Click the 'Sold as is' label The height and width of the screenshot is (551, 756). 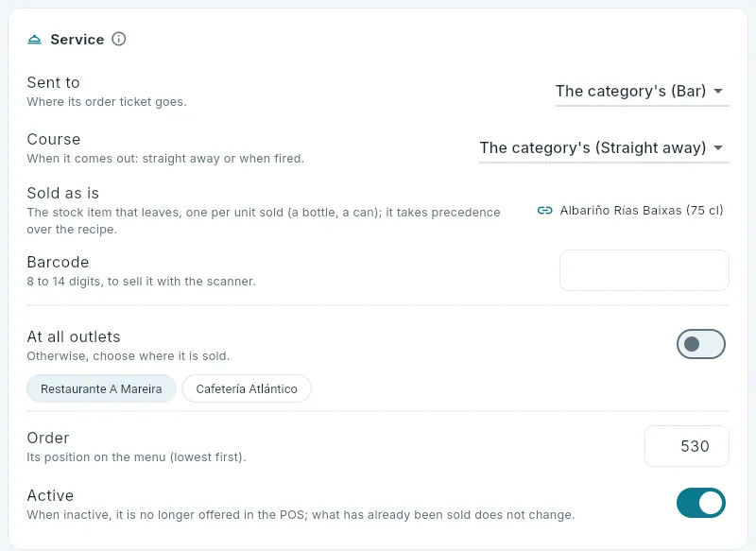tap(63, 194)
